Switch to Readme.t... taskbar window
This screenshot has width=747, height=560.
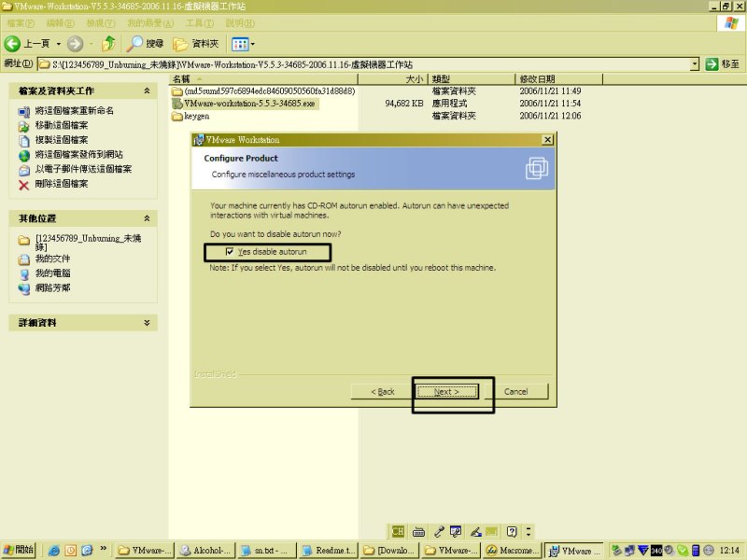pyautogui.click(x=328, y=550)
